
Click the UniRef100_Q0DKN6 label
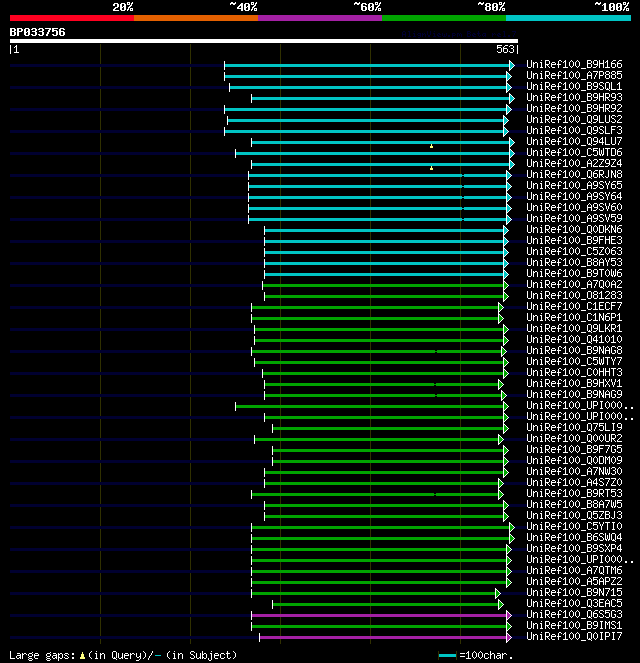coord(574,229)
